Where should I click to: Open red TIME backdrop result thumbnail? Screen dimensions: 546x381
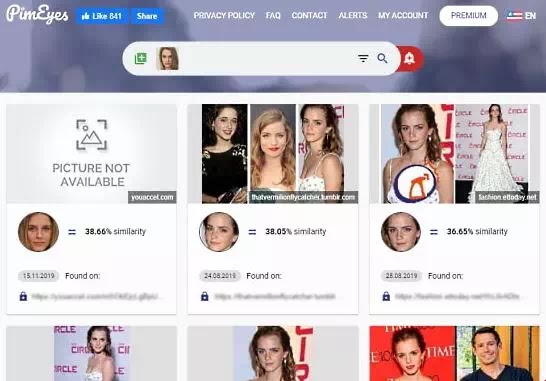click(454, 353)
